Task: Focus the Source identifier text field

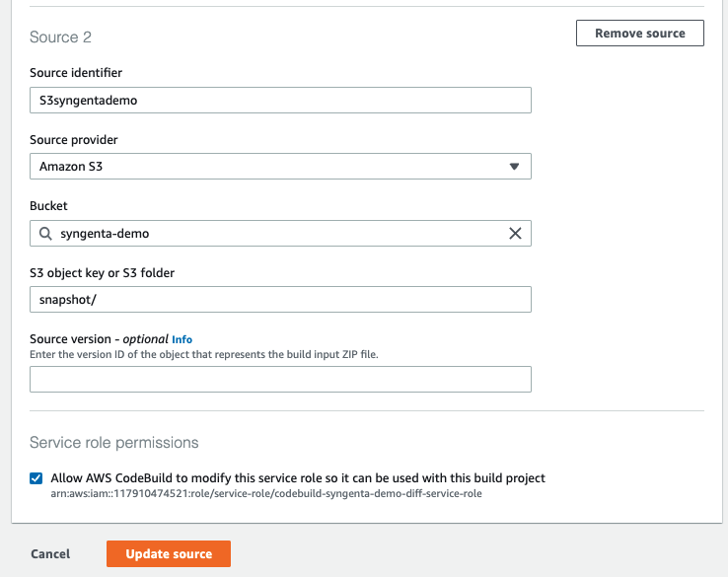Action: pos(280,101)
